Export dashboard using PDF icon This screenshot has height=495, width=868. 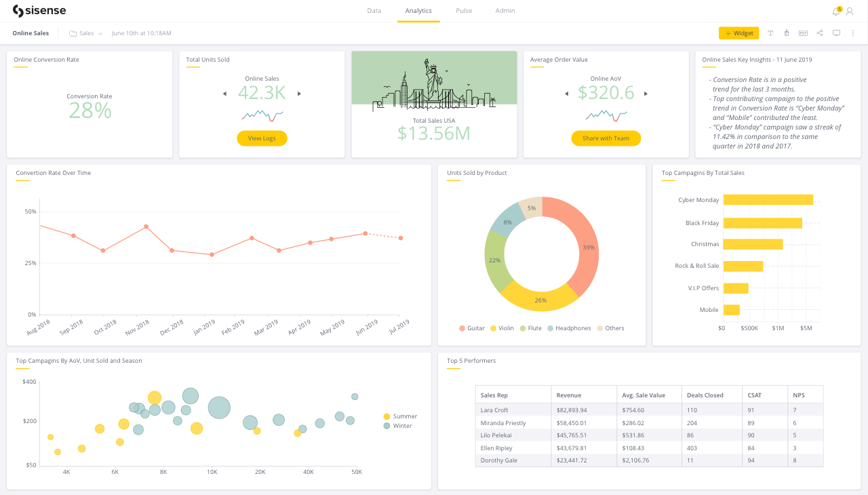tap(804, 33)
